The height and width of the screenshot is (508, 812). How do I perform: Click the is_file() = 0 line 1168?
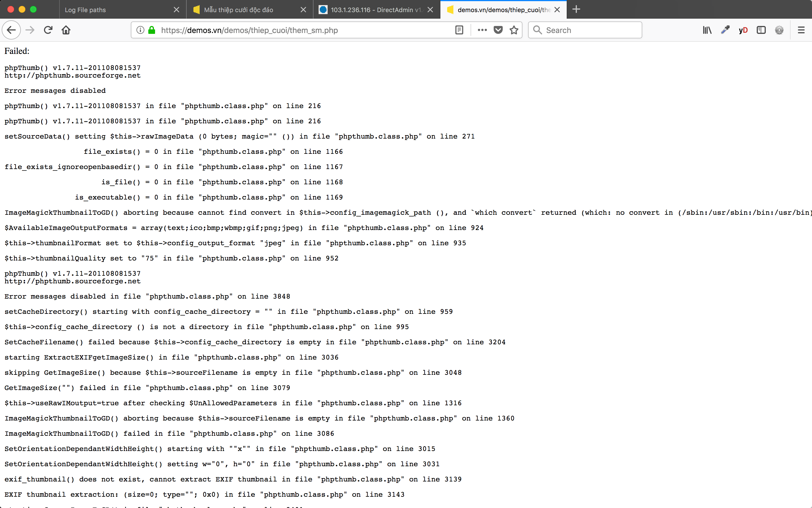coord(222,182)
